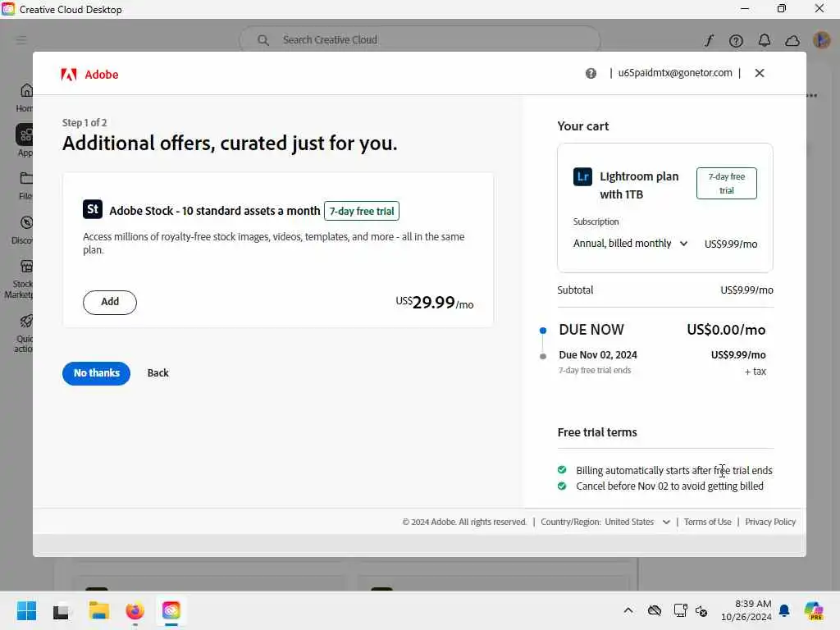Open the Privacy Policy link
The height and width of the screenshot is (630, 840).
(x=769, y=522)
